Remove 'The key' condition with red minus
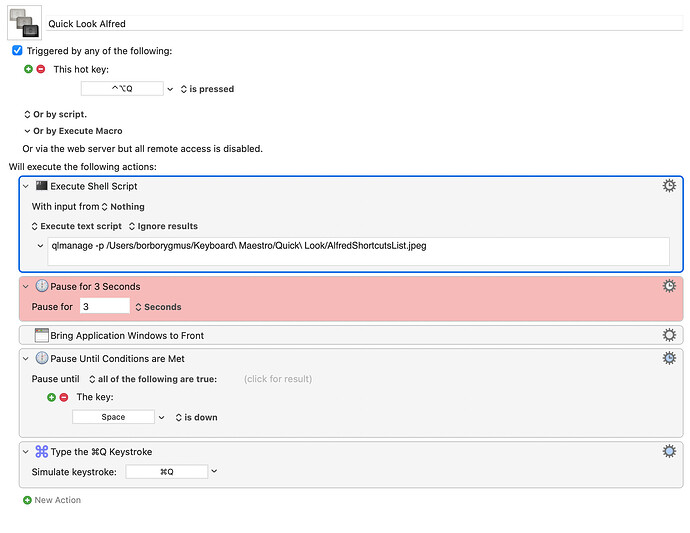This screenshot has height=533, width=690. (x=64, y=397)
